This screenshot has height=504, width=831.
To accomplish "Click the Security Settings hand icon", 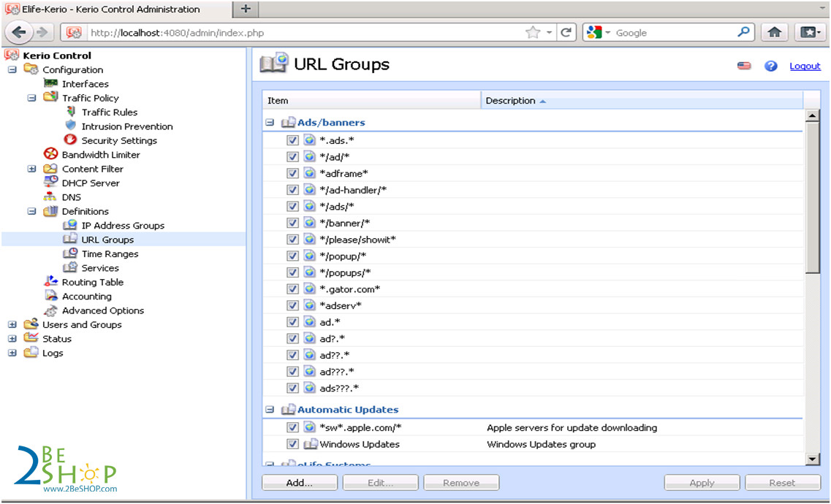I will tap(70, 140).
